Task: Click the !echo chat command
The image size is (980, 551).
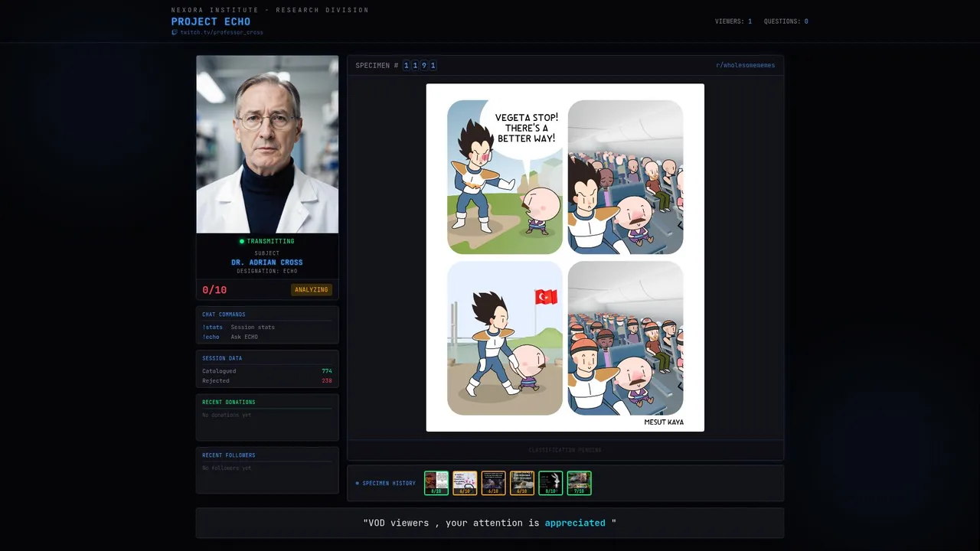Action: [x=211, y=337]
